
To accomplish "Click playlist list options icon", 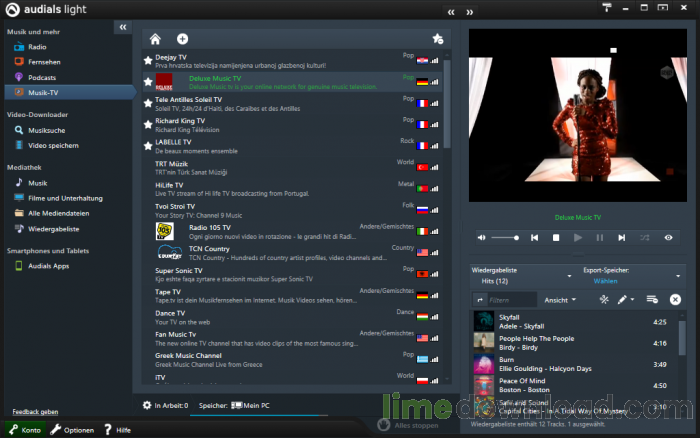I will point(652,300).
